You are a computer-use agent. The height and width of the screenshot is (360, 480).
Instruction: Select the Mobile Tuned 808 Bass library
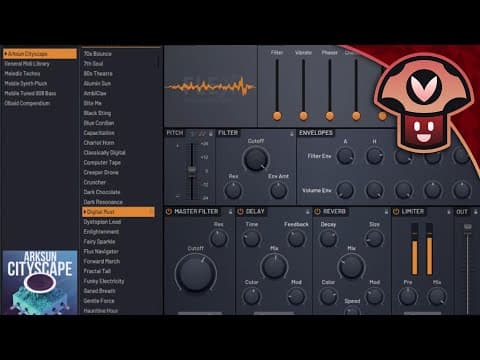point(30,93)
